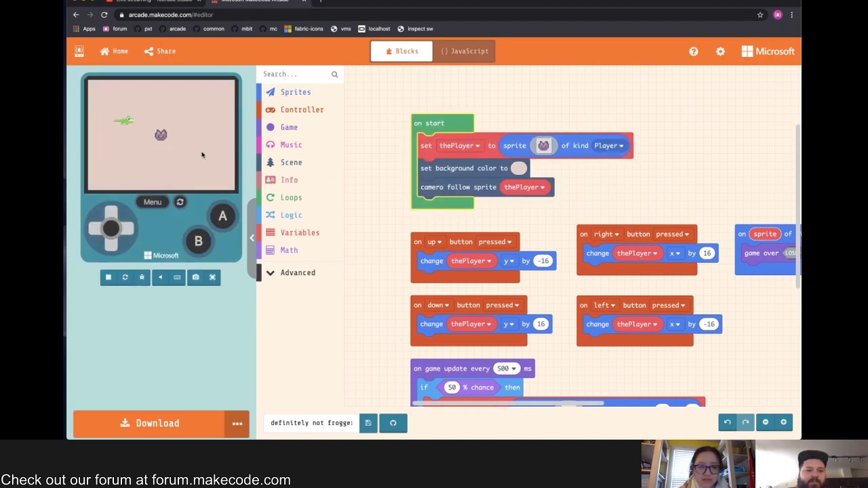Click the GitHub icon button
868x488 pixels.
coord(393,423)
